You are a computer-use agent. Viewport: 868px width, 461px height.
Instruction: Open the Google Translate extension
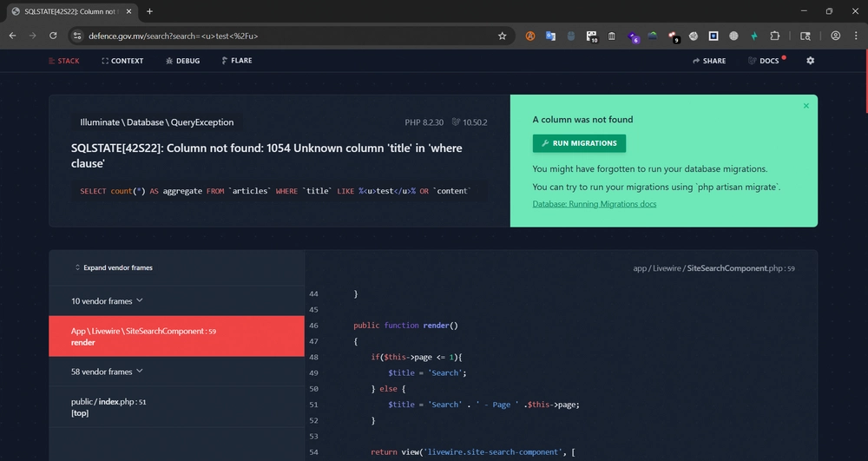coord(550,36)
